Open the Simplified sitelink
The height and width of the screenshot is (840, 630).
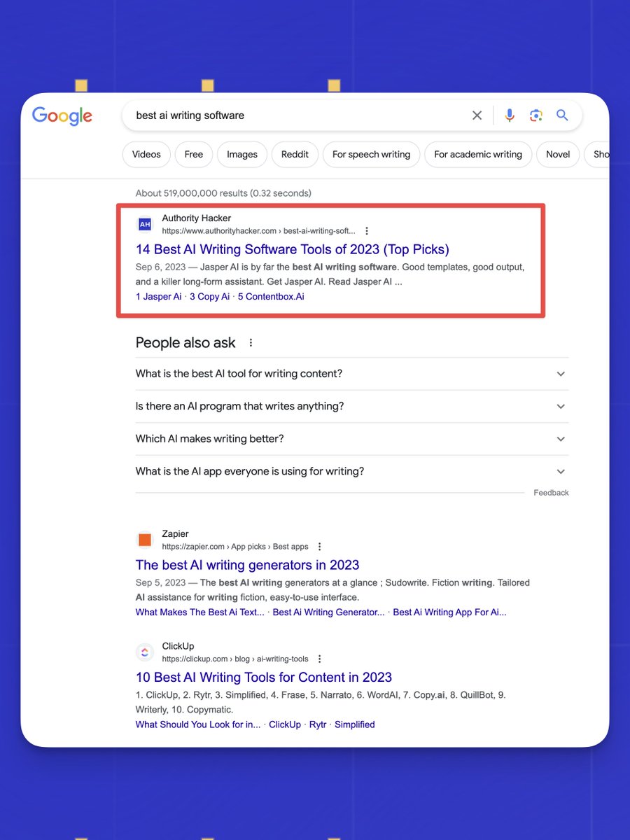(x=355, y=724)
